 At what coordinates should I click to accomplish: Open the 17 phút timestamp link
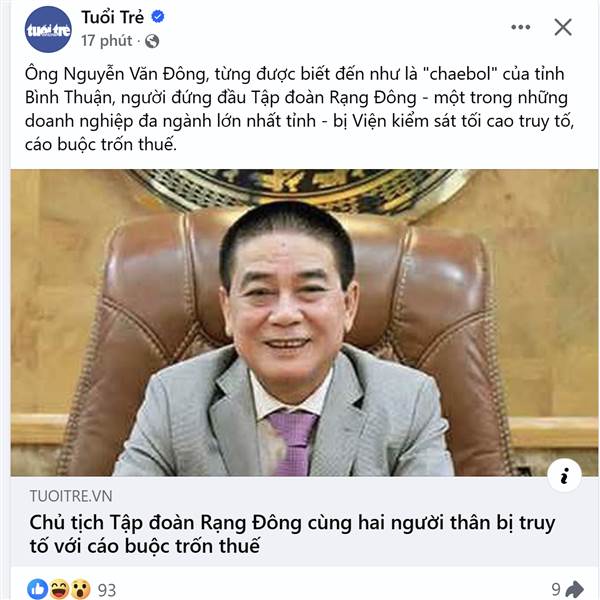[x=106, y=41]
